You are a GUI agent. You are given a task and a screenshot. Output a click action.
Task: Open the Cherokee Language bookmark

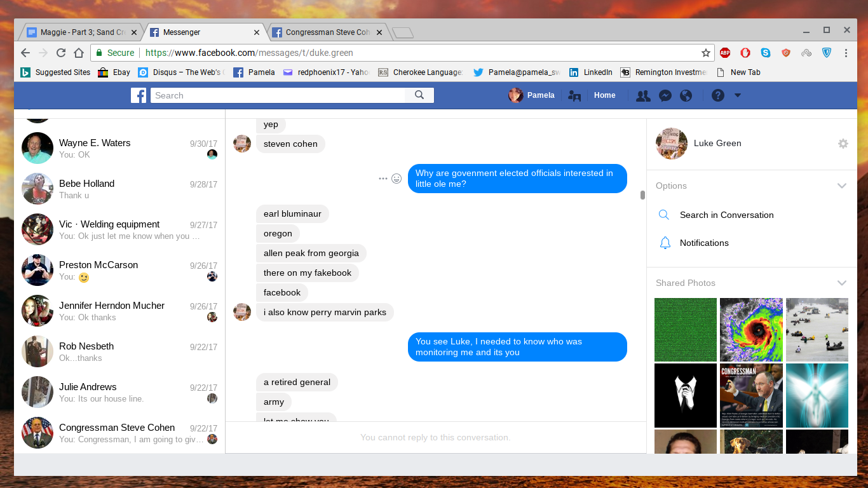click(421, 72)
